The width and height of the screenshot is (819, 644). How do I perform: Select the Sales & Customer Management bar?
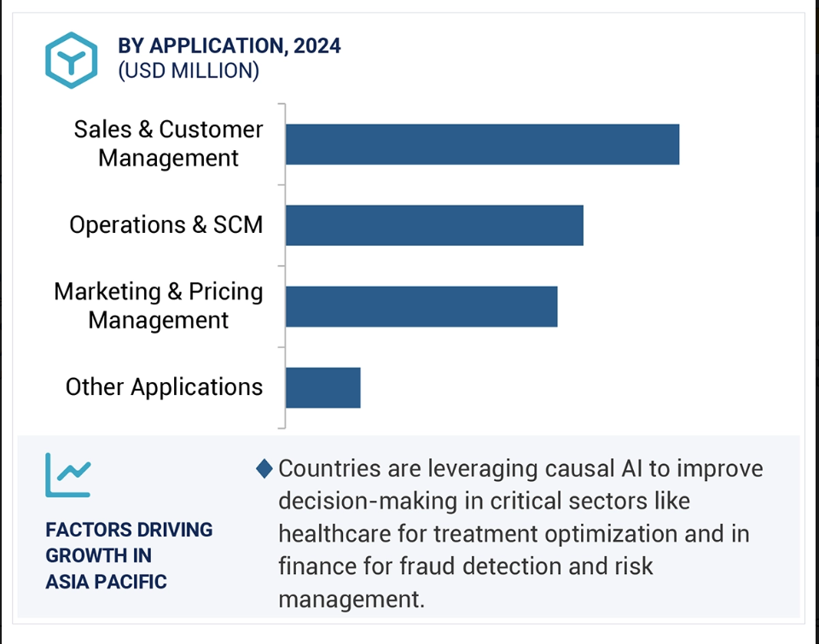[483, 144]
